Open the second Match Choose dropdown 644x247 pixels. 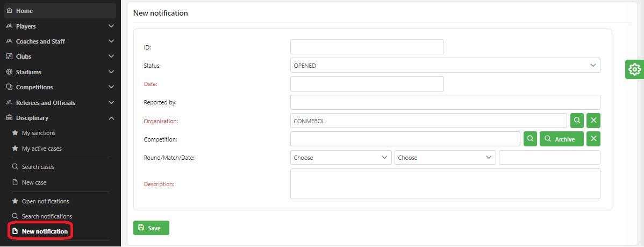pyautogui.click(x=445, y=158)
